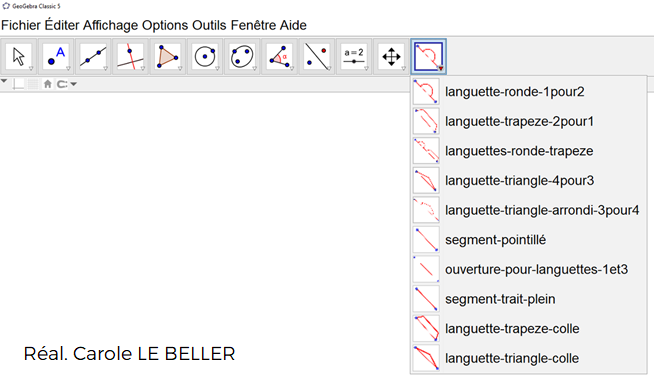The height and width of the screenshot is (381, 654).
Task: Pick the Slider tool in toolbar
Action: pos(354,56)
